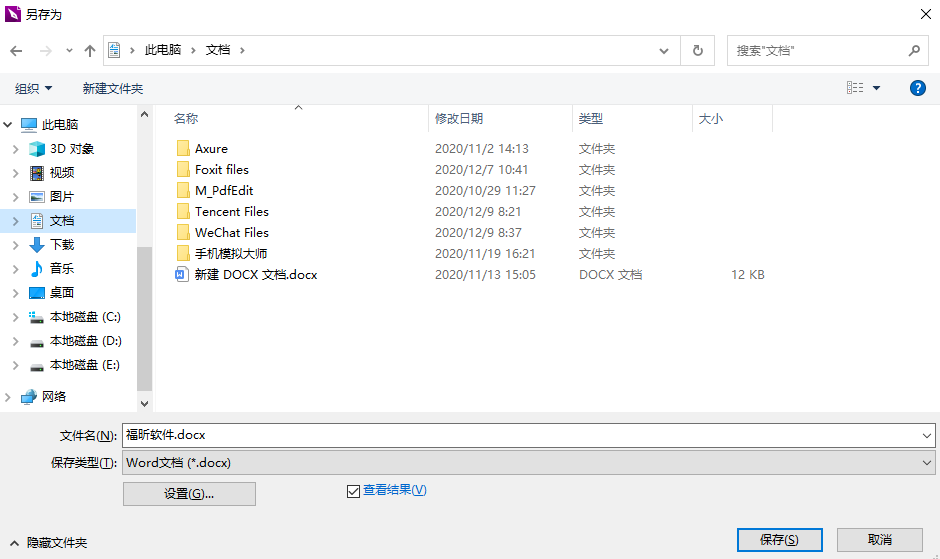Image resolution: width=940 pixels, height=559 pixels.
Task: Expand the 网络 tree node
Action: (x=8, y=396)
